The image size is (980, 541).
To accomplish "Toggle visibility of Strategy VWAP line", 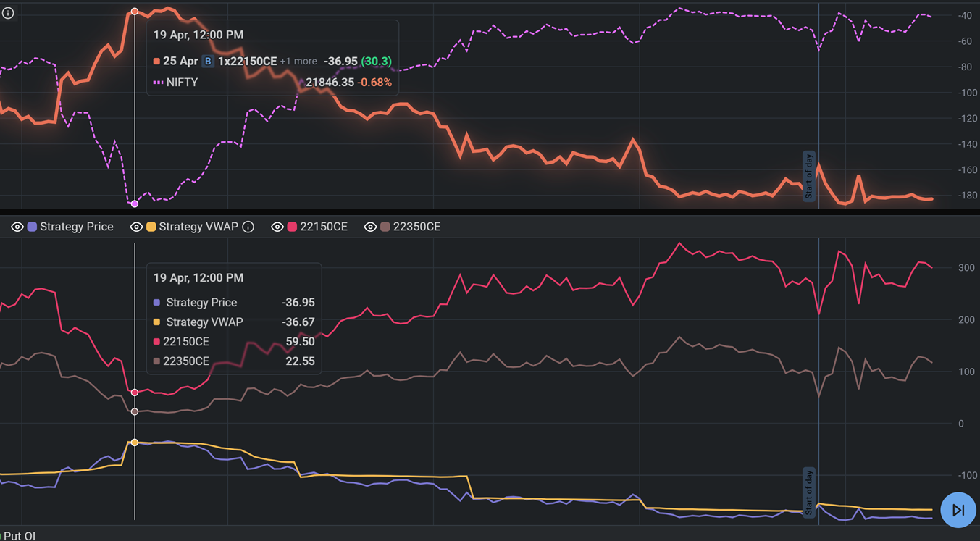I will click(x=136, y=227).
